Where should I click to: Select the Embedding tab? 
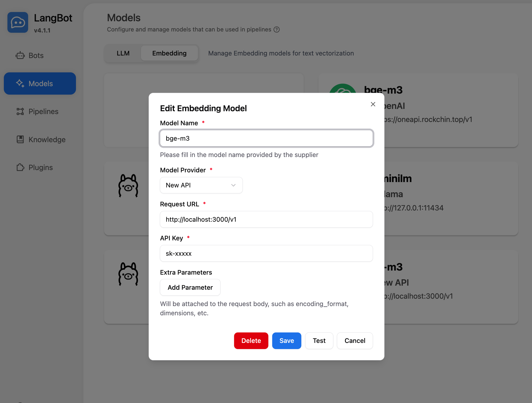(169, 53)
